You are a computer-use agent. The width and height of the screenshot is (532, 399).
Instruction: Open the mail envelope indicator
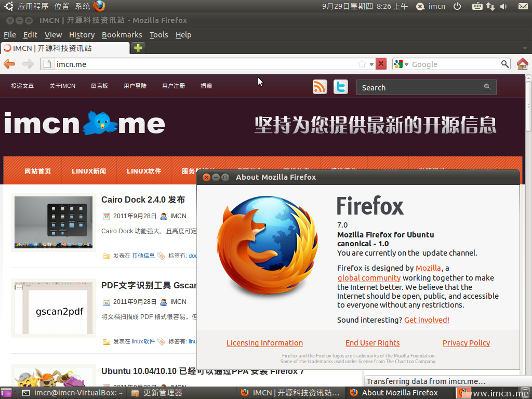[x=523, y=6]
